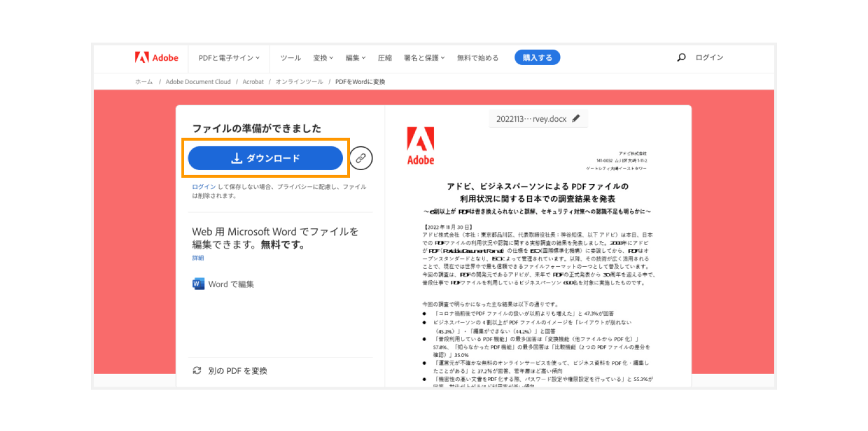
Task: Click the 無料で始める menu item
Action: click(x=478, y=58)
